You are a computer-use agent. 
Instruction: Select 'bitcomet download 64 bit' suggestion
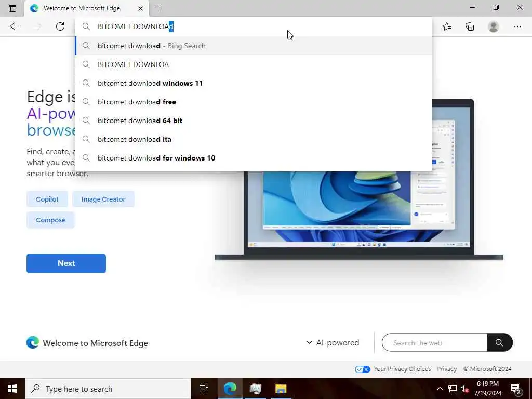point(254,121)
